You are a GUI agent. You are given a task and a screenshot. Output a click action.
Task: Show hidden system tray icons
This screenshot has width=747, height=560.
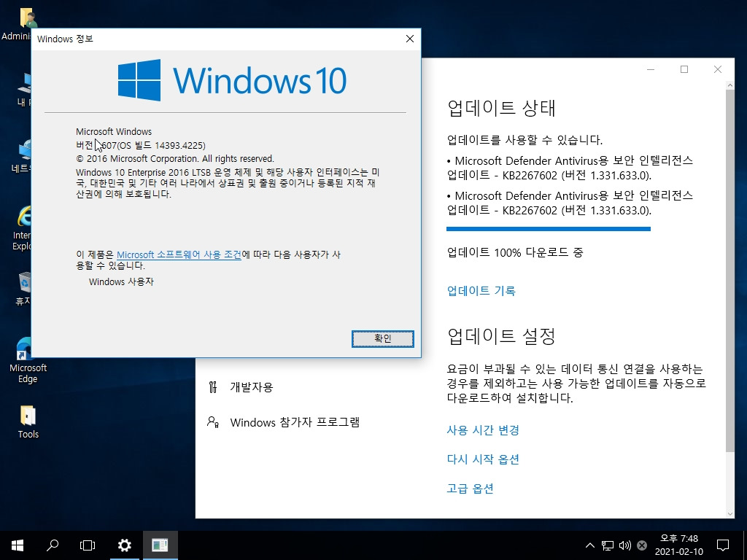589,545
